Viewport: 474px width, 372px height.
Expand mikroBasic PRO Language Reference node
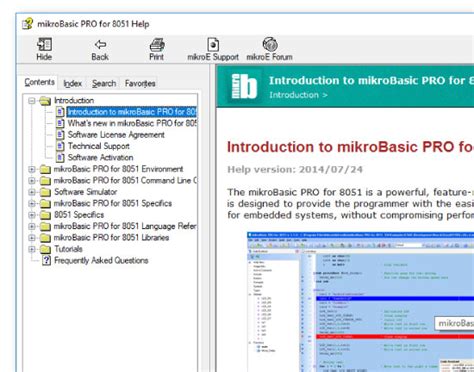pos(32,226)
